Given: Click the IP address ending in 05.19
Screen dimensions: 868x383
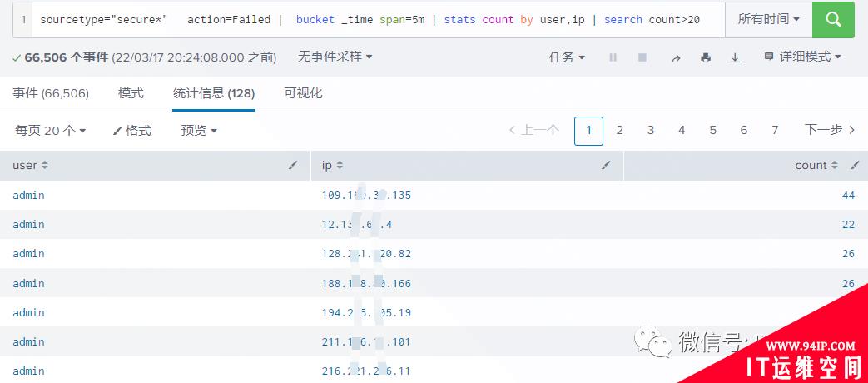Looking at the screenshot, I should [366, 313].
